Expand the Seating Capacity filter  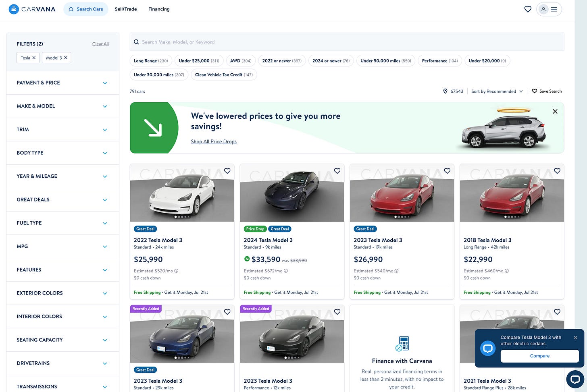click(x=62, y=340)
